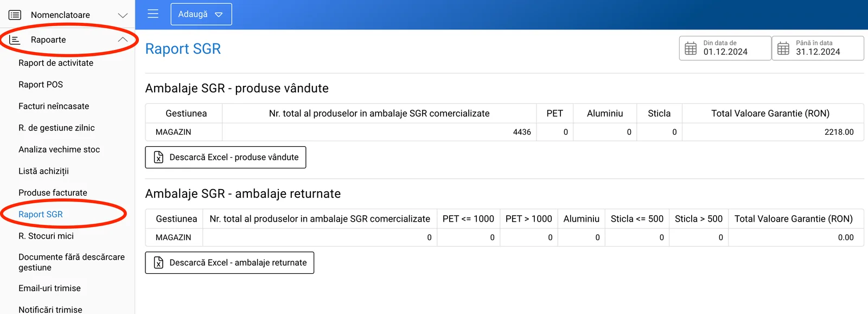Click the calendar icon for Din data de
The width and height of the screenshot is (868, 314).
[691, 48]
